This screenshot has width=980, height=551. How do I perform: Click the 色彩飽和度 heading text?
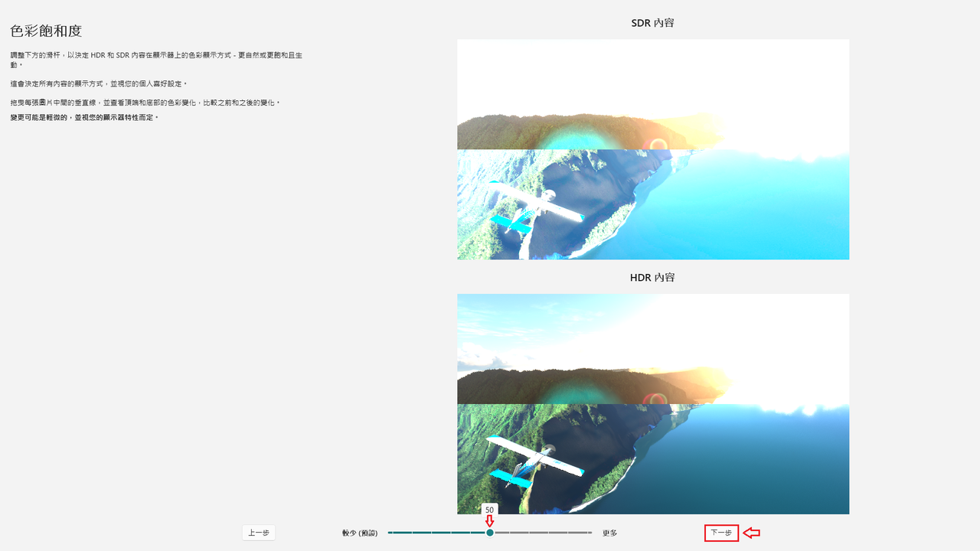coord(46,31)
